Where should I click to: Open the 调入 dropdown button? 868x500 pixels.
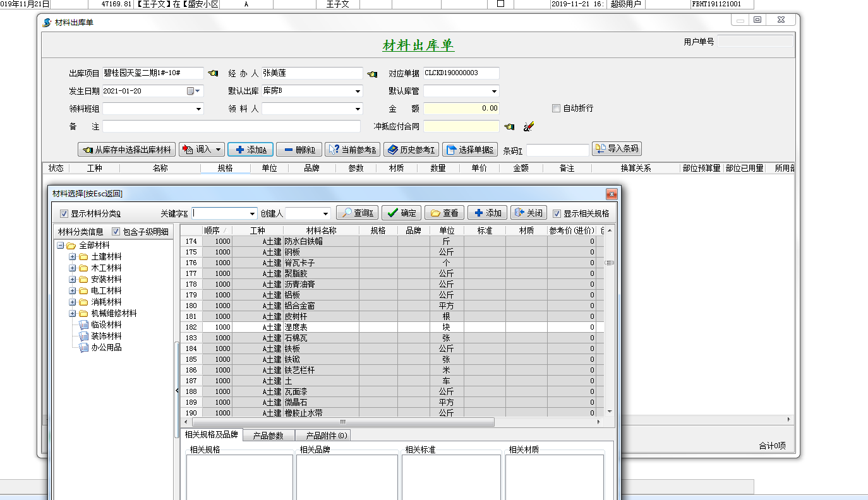(202, 150)
